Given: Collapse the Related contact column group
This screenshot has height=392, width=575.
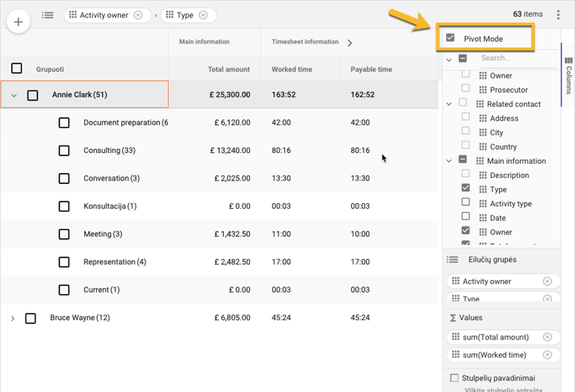Looking at the screenshot, I should pyautogui.click(x=449, y=104).
